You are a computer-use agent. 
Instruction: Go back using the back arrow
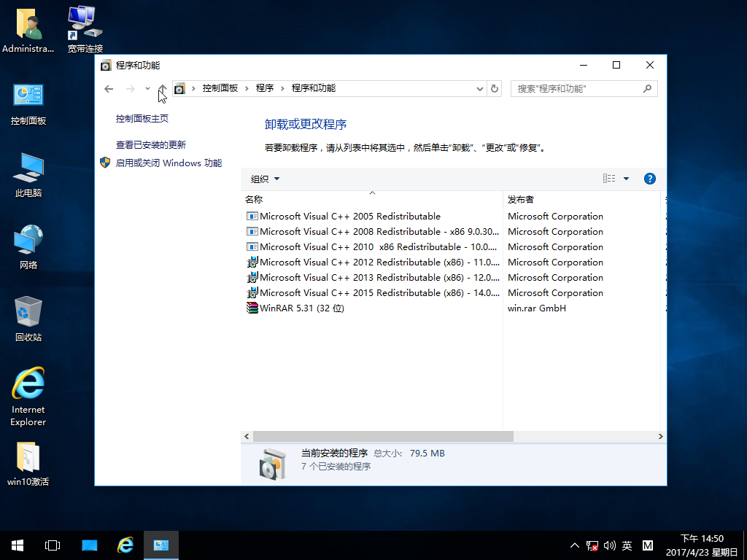pos(109,88)
